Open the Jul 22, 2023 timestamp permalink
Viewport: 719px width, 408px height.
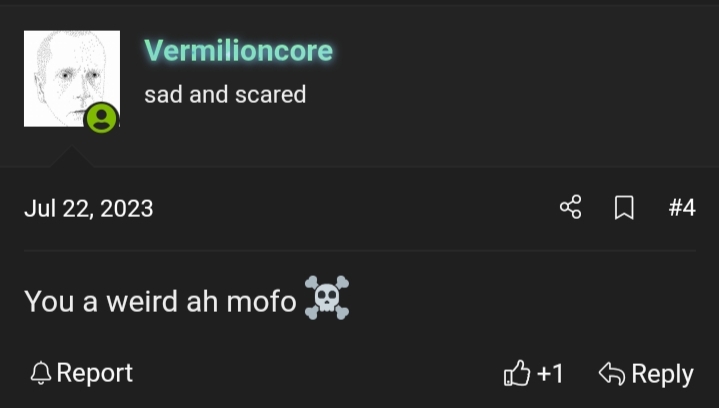[x=88, y=209]
